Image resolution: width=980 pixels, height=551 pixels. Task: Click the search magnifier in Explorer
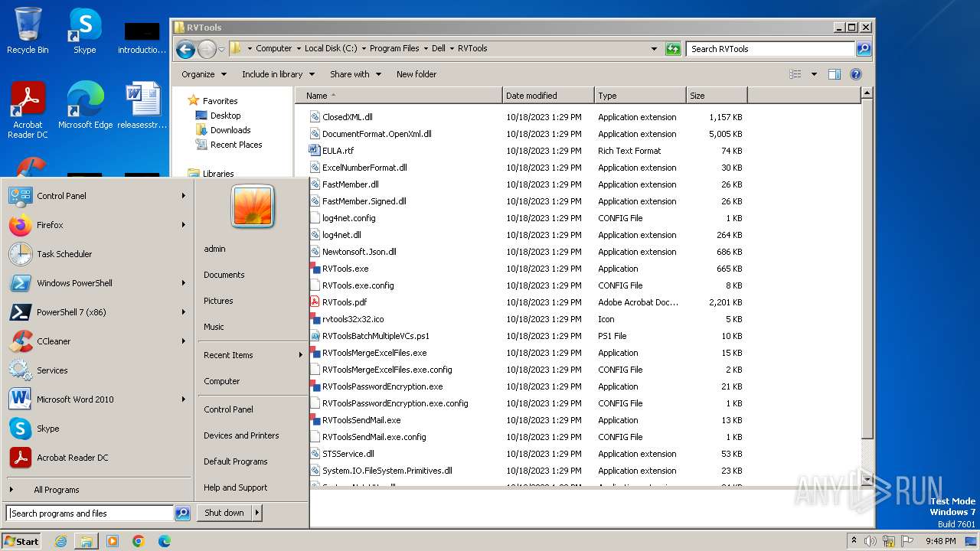(x=863, y=49)
